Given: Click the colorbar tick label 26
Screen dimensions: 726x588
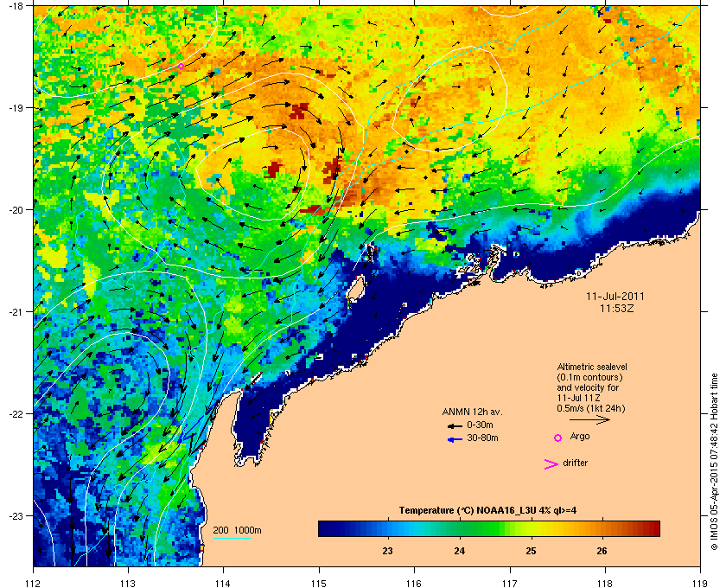Looking at the screenshot, I should pyautogui.click(x=602, y=551).
